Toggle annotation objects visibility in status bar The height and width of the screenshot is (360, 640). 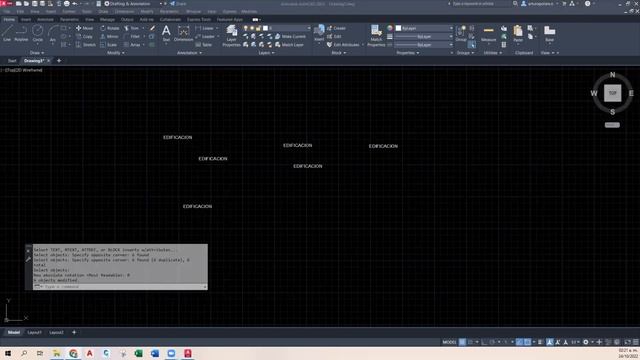pos(550,342)
